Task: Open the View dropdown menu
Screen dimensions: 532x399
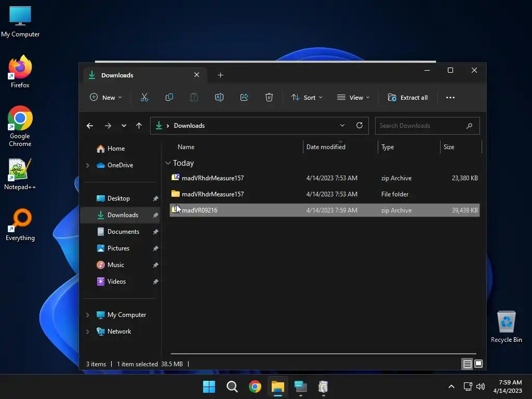Action: click(x=353, y=97)
